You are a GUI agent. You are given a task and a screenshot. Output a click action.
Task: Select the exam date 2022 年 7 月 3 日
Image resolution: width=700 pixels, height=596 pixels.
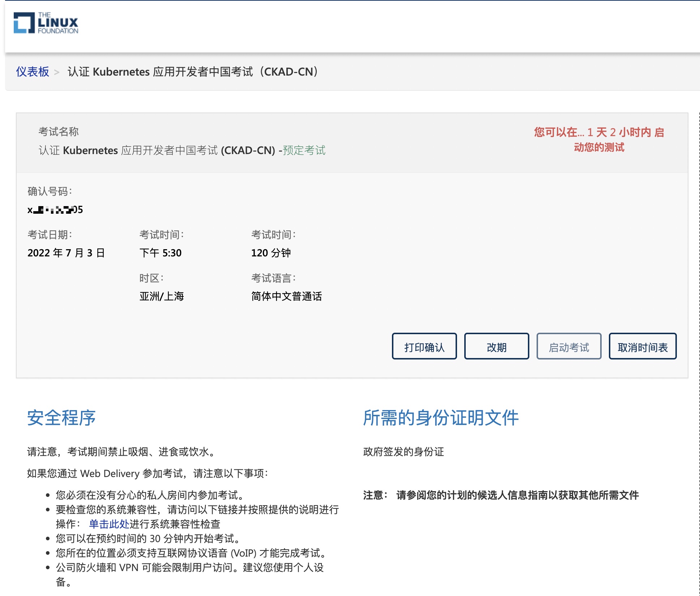(66, 253)
